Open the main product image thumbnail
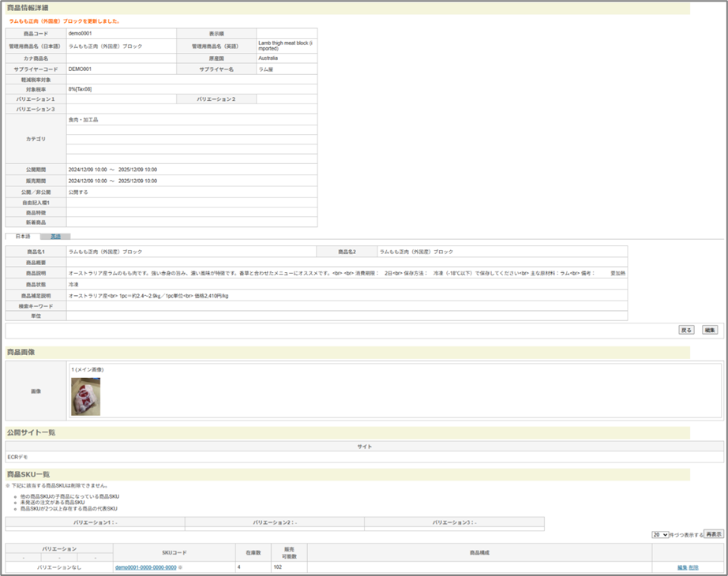 [x=85, y=396]
